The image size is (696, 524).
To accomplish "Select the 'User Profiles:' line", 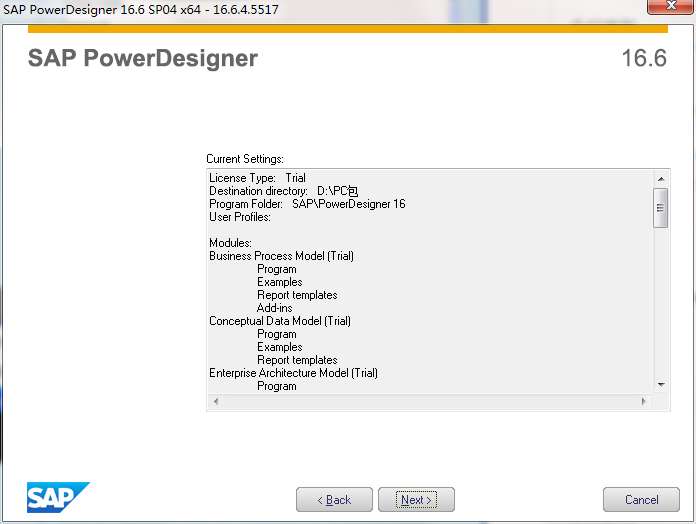I will (240, 217).
